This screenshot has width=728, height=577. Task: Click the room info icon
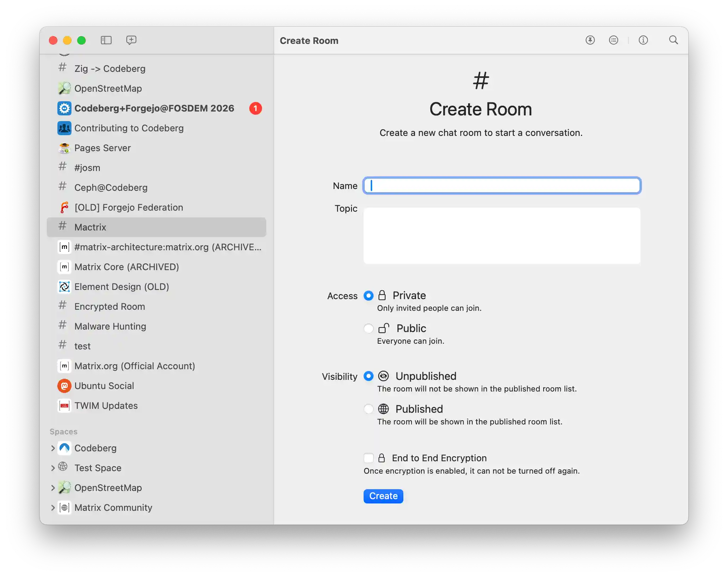[x=643, y=40]
